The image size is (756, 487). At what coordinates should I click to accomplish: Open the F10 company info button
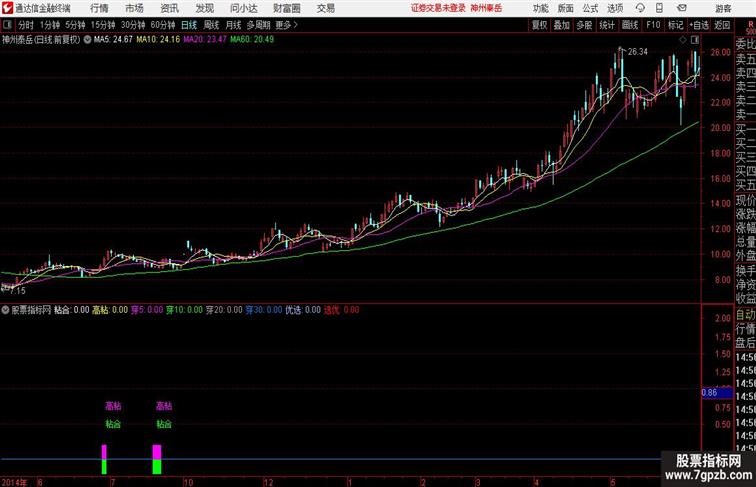tap(653, 25)
